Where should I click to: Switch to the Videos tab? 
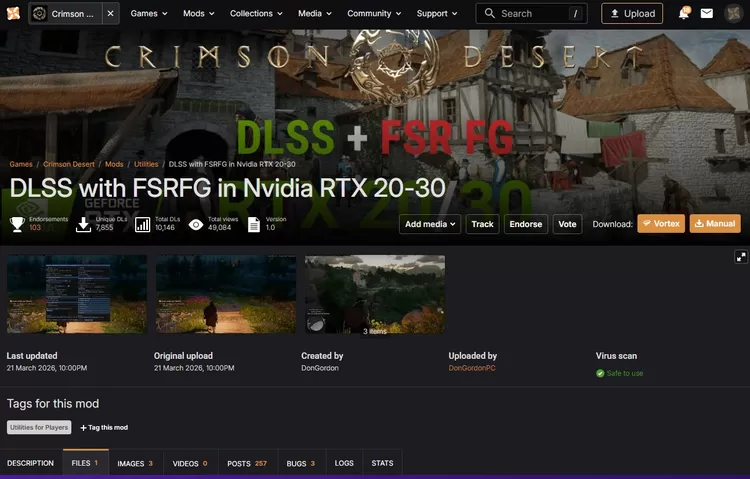190,463
